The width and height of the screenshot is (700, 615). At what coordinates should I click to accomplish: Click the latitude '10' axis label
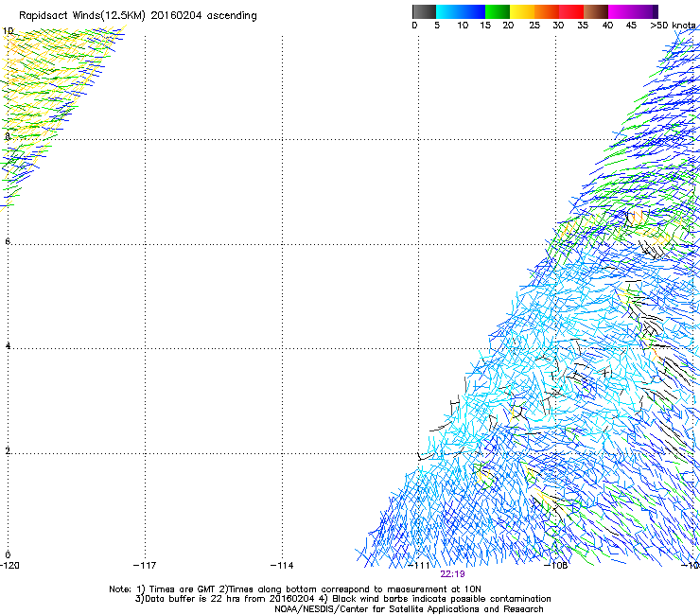(8, 31)
